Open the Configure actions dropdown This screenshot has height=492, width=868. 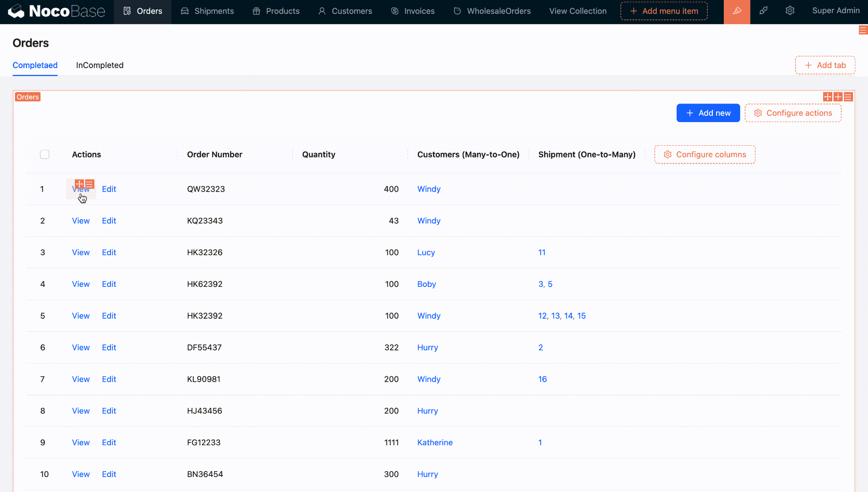point(793,113)
